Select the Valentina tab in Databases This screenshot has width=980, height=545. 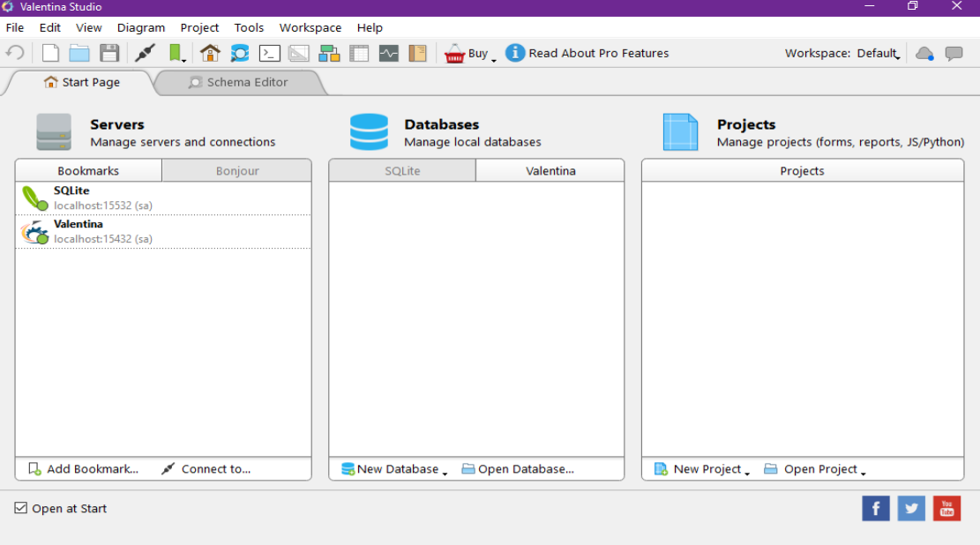(x=550, y=170)
